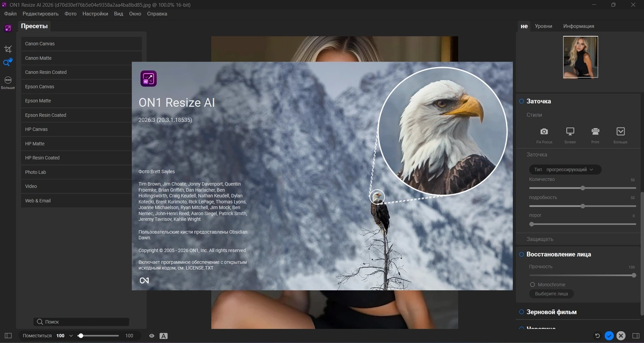Click the Выберите лица button
This screenshot has width=644, height=343.
point(551,294)
